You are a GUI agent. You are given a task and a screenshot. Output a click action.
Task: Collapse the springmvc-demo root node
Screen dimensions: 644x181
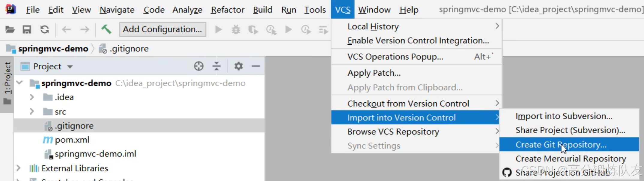click(19, 83)
